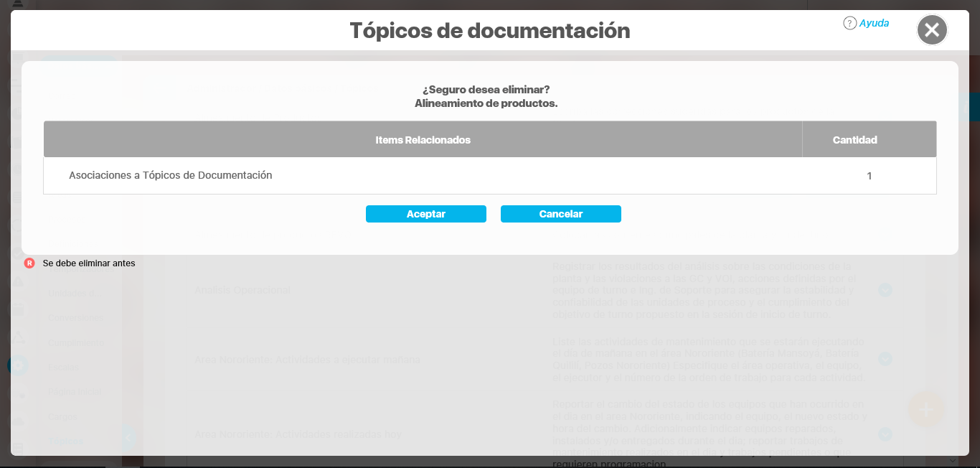Click the red R required-deletion icon
980x468 pixels.
click(x=29, y=263)
